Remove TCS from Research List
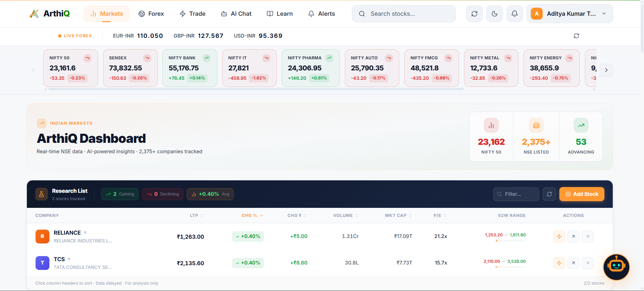The height and width of the screenshot is (291, 644). pos(588,263)
